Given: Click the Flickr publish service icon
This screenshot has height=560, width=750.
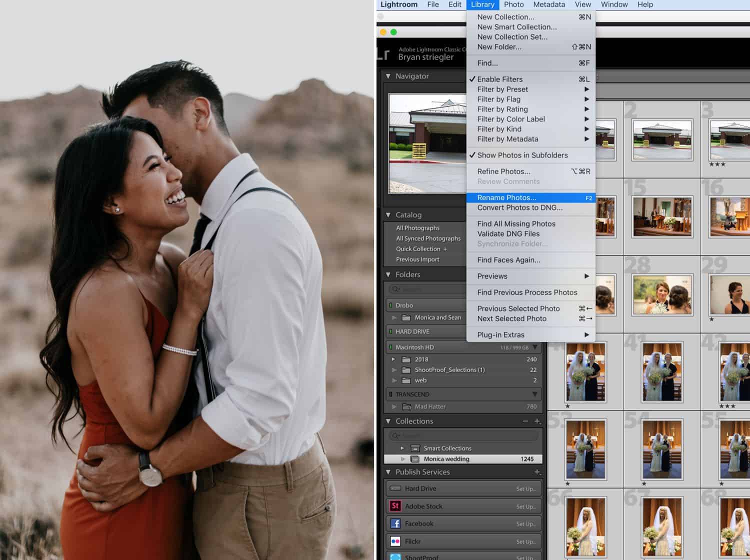Looking at the screenshot, I should pyautogui.click(x=395, y=541).
